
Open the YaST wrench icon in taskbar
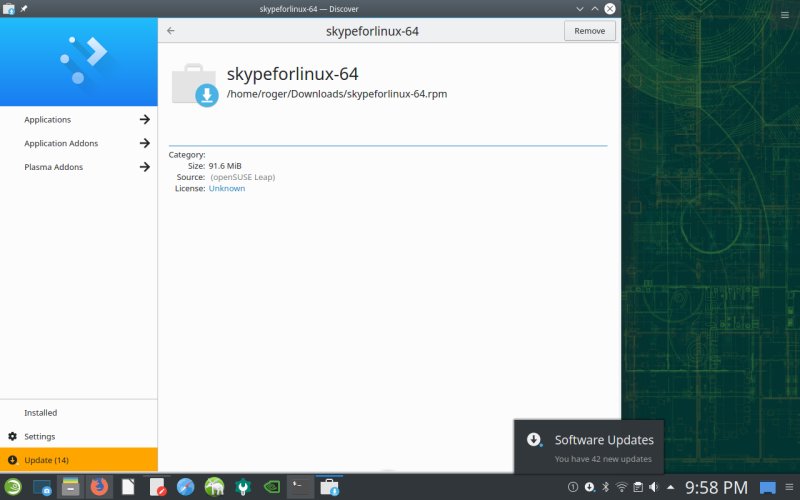tap(243, 487)
